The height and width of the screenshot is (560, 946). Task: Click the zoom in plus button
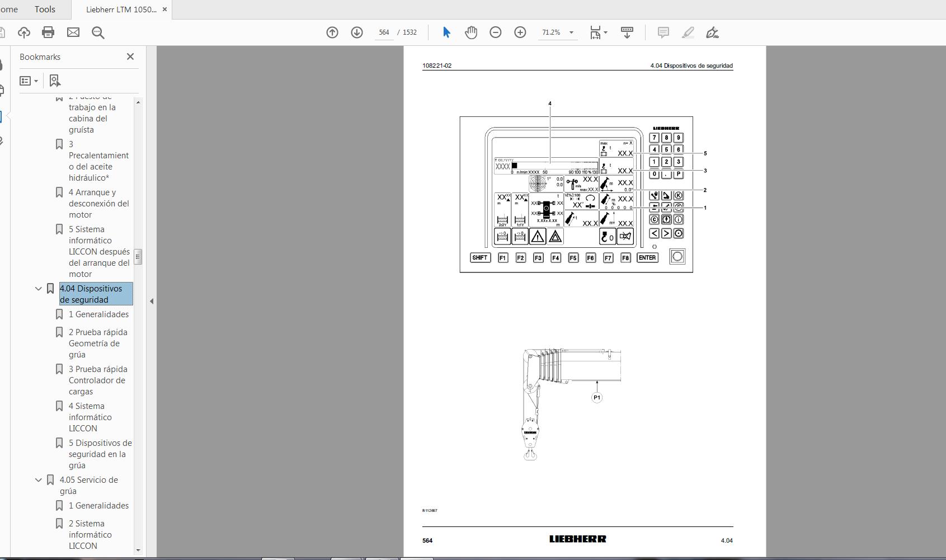tap(520, 32)
